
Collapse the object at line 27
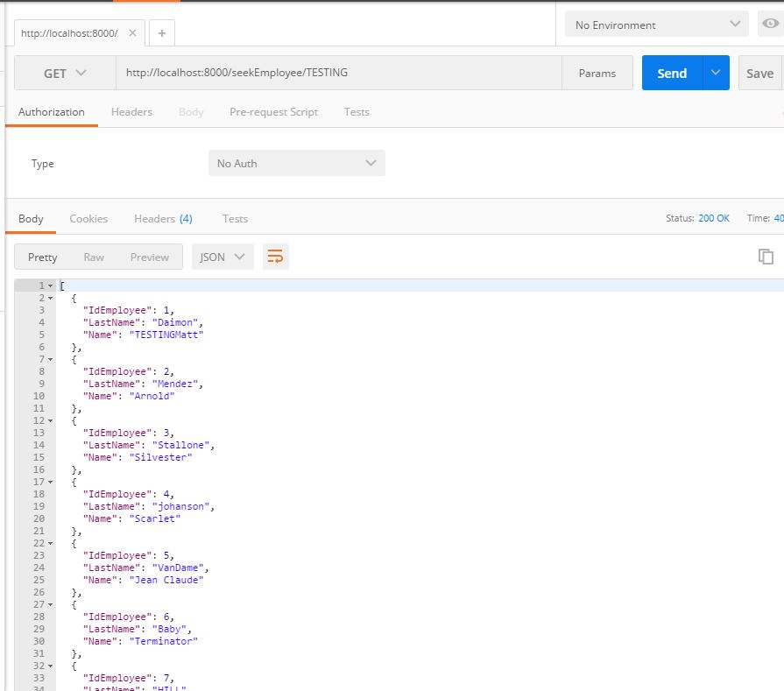click(51, 605)
